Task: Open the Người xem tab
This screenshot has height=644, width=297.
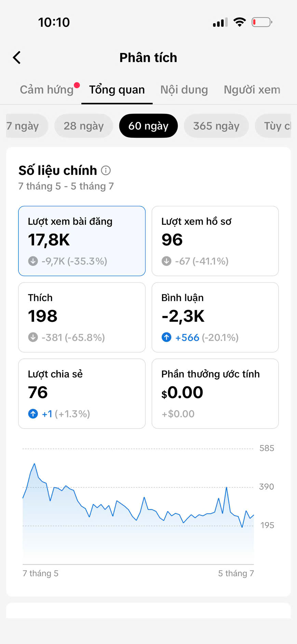Action: (x=252, y=90)
